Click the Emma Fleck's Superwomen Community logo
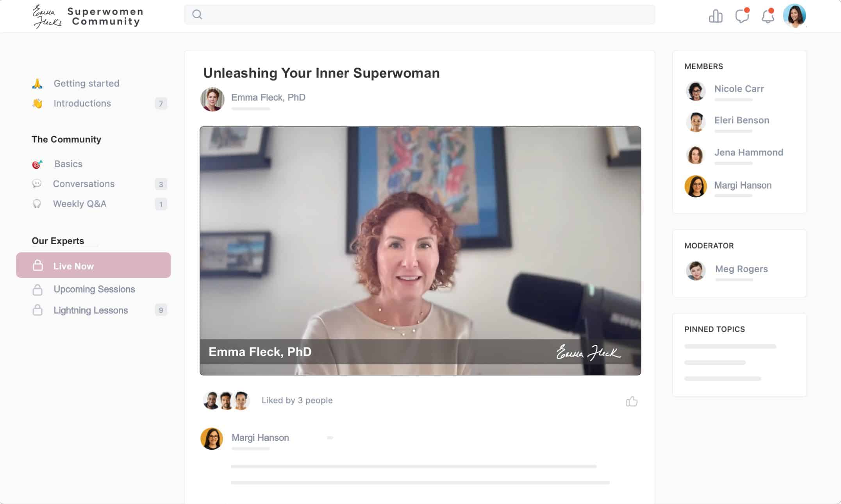This screenshot has width=841, height=504. coord(88,16)
